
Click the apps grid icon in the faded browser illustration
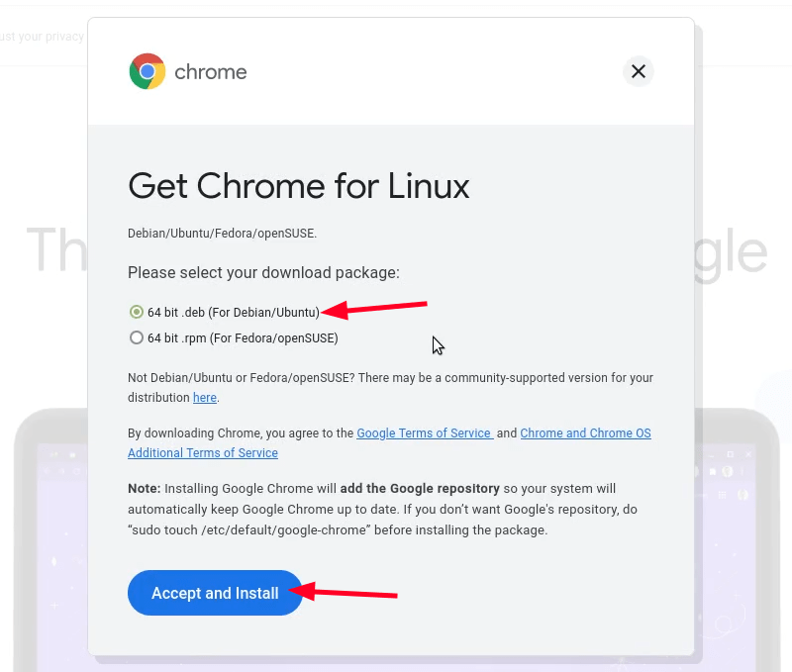click(722, 495)
